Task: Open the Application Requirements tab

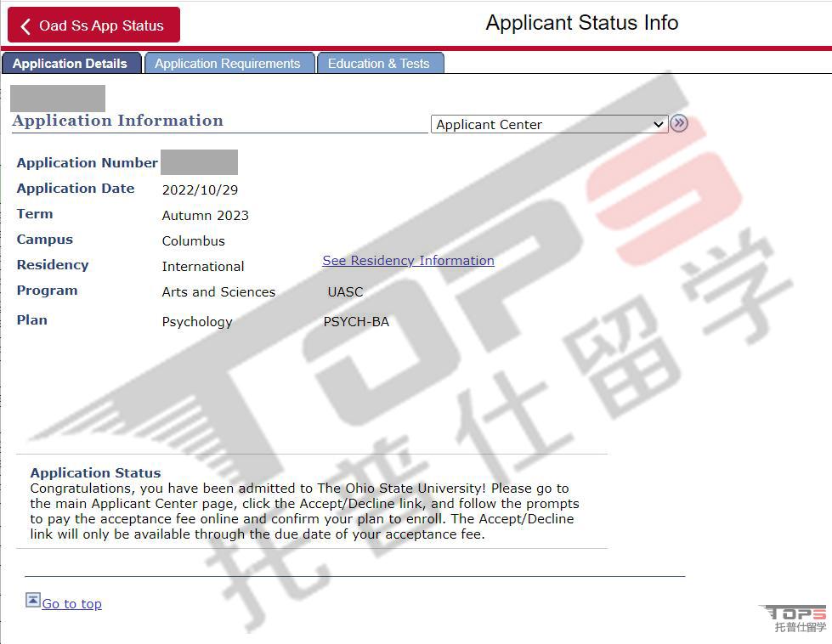Action: [229, 63]
